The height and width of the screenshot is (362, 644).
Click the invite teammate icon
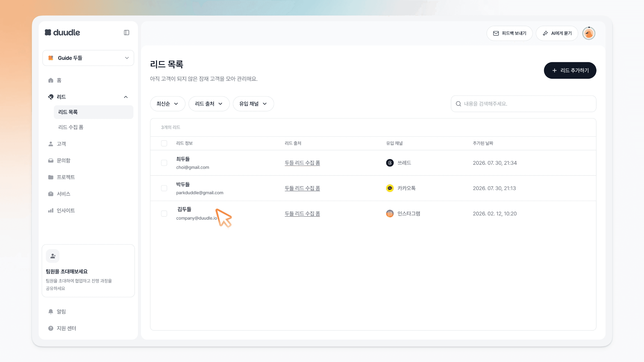pyautogui.click(x=53, y=256)
